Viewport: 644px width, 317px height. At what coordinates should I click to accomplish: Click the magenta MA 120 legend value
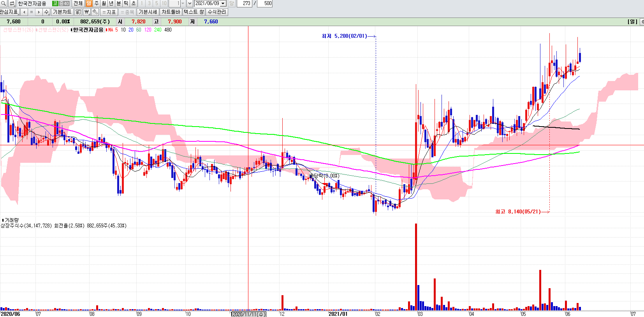tap(148, 30)
